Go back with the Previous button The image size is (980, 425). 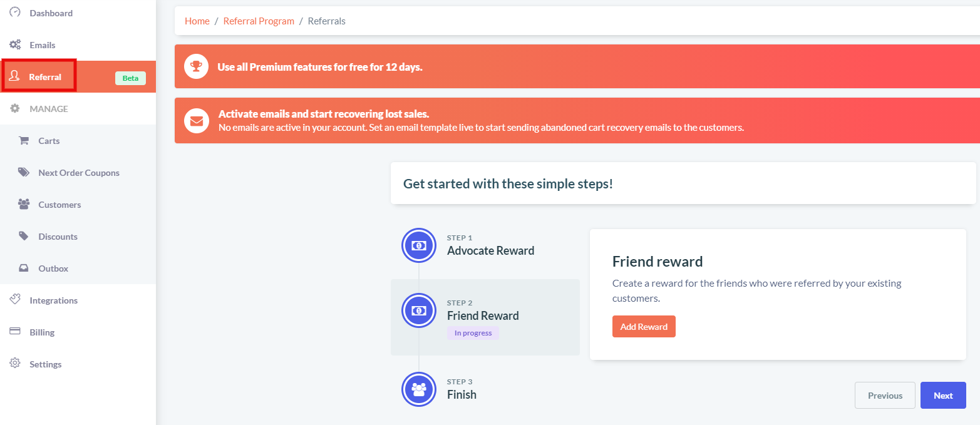885,396
